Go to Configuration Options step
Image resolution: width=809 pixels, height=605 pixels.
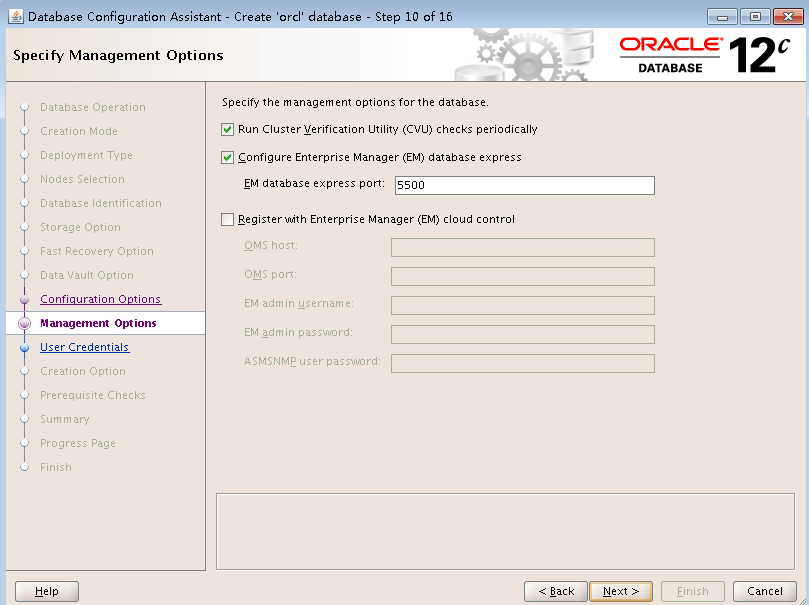[x=100, y=300]
